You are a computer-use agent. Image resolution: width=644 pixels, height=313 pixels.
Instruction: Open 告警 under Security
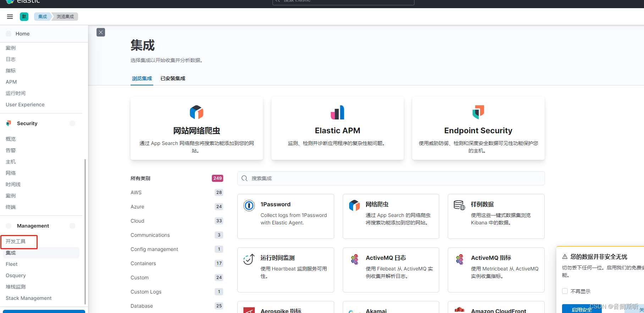(11, 150)
